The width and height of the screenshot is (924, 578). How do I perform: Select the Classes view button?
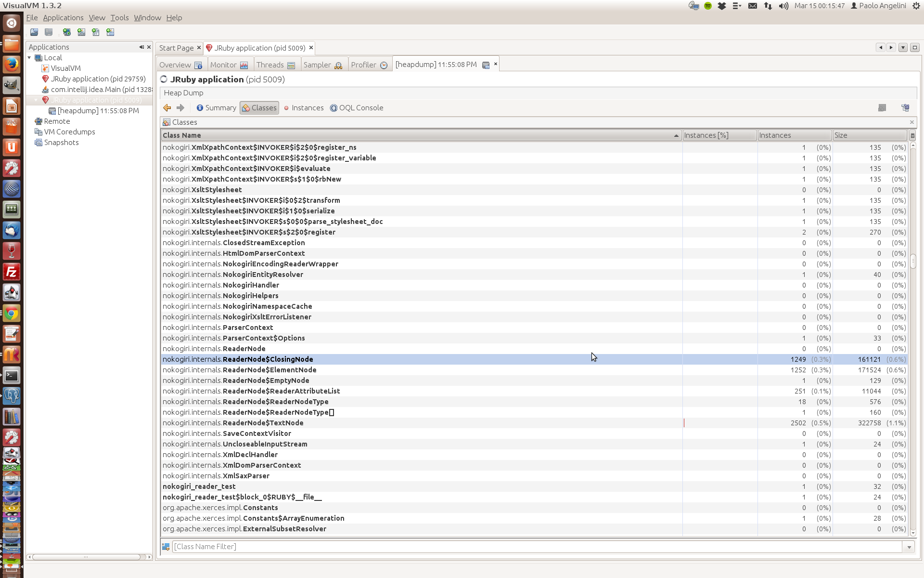click(x=259, y=108)
